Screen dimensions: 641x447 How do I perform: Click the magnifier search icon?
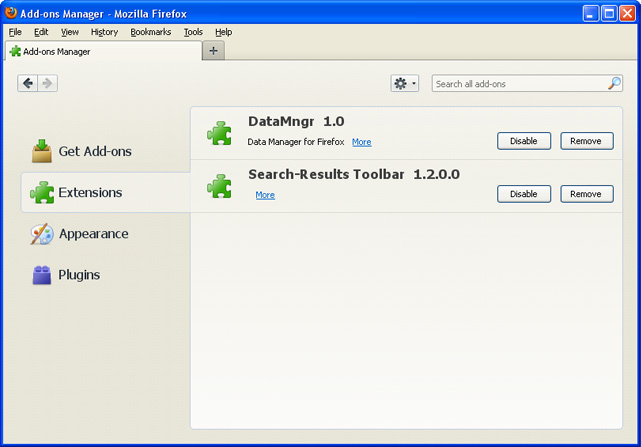(614, 83)
